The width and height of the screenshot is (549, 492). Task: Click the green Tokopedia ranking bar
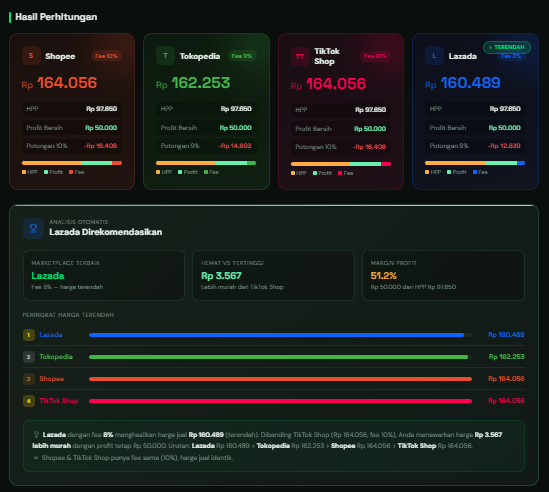click(279, 357)
